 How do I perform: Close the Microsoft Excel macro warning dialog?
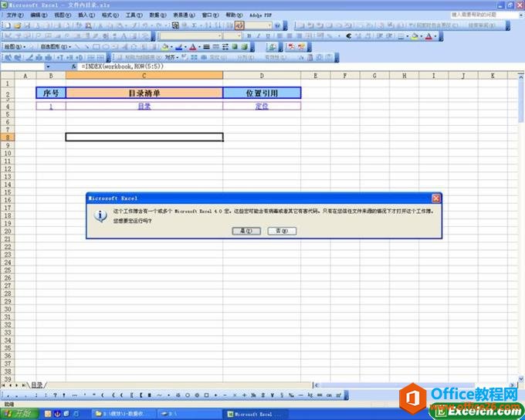(436, 198)
